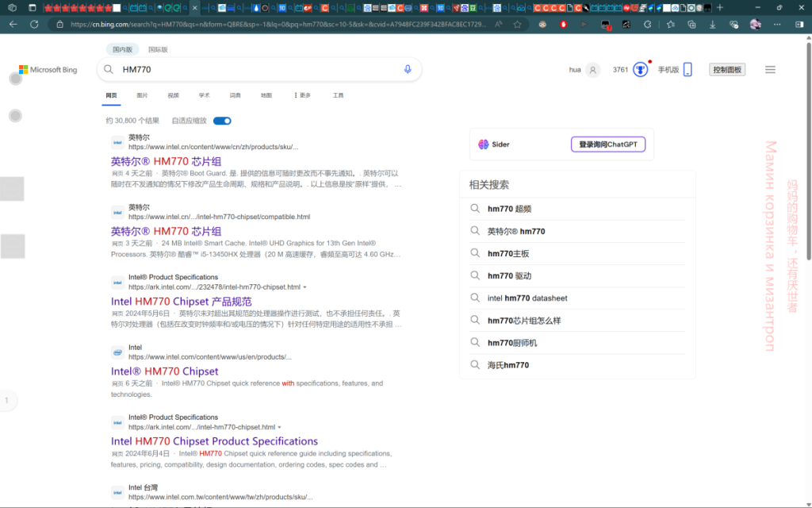Switch to the 学术 search tab

point(205,95)
